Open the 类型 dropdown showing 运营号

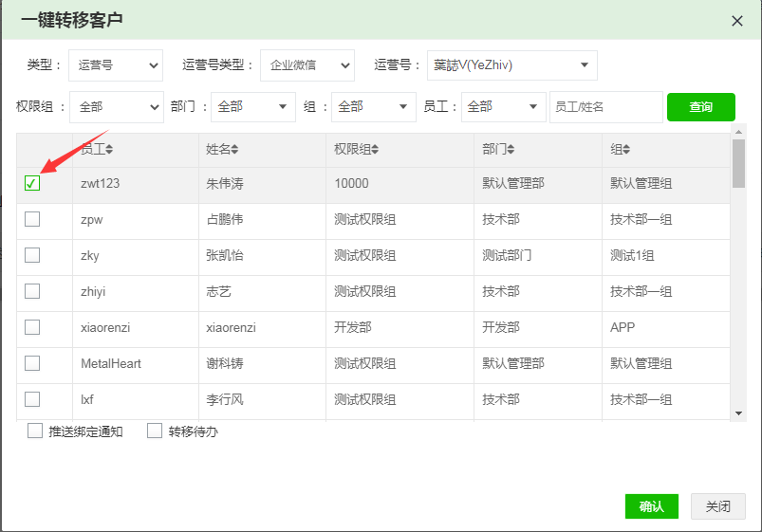coord(116,65)
